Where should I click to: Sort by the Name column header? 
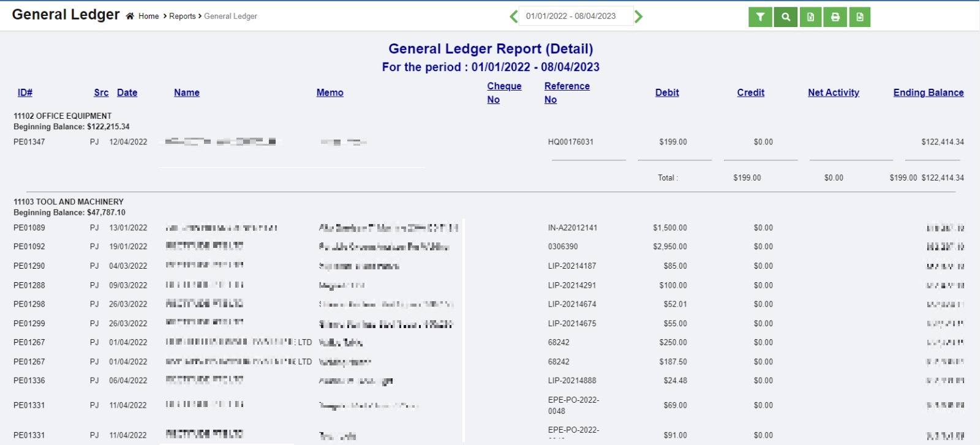pos(187,92)
